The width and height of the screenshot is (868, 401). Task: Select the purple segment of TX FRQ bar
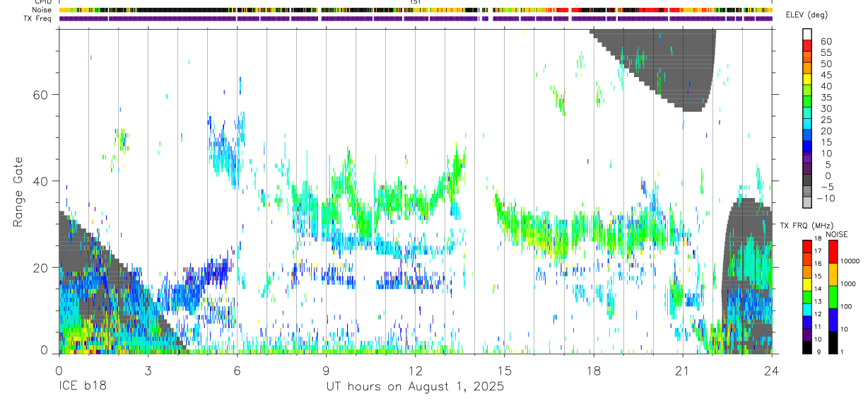(x=807, y=335)
